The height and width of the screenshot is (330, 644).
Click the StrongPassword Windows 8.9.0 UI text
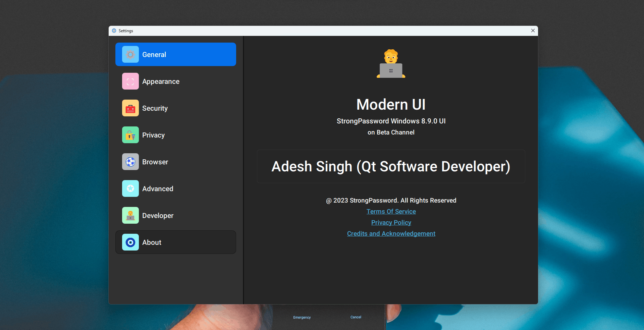tap(391, 121)
